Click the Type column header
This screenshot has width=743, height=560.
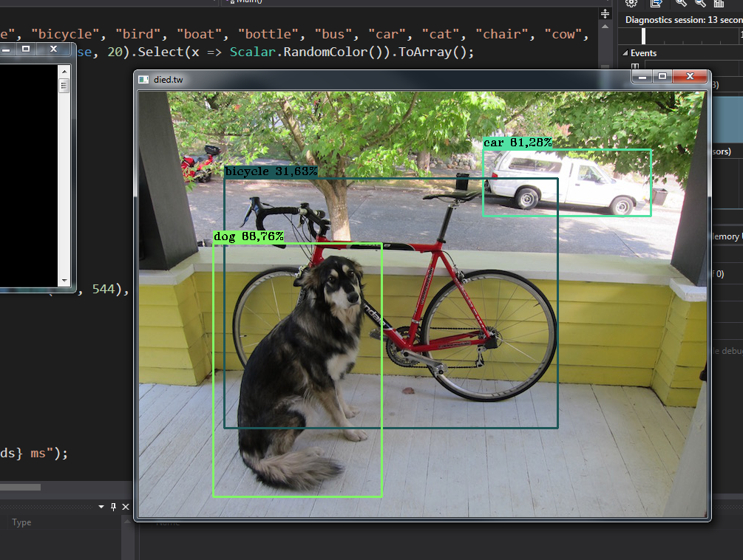click(21, 522)
